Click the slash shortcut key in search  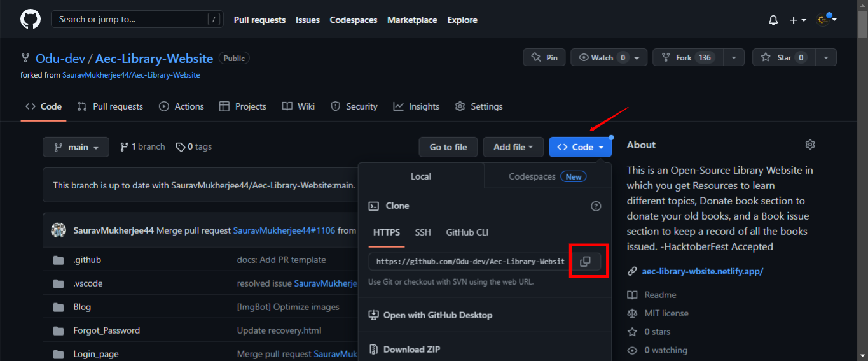(213, 19)
